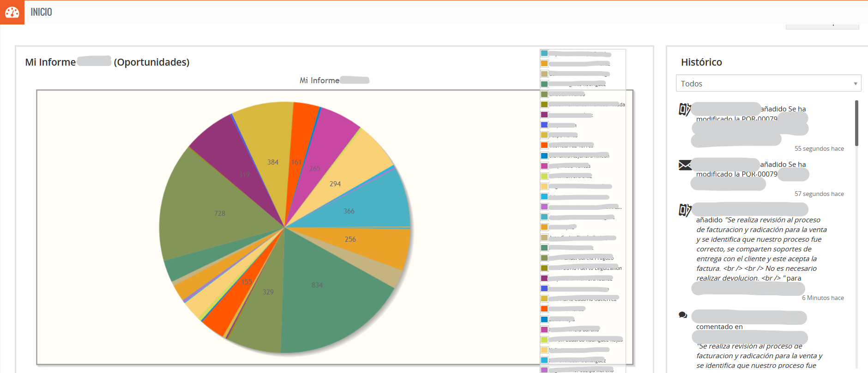This screenshot has height=373, width=868.
Task: Click the envelope icon of the 57 segundos entry
Action: [685, 165]
